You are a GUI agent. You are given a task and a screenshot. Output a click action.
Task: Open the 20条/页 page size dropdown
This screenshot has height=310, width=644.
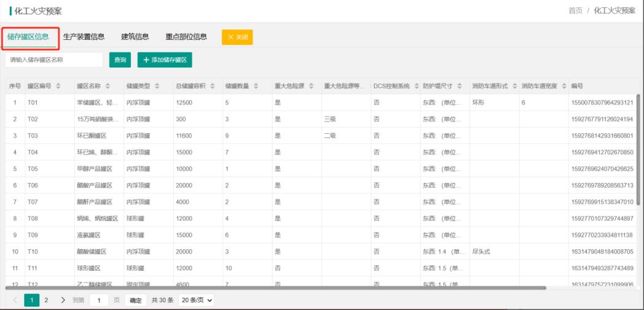(196, 300)
